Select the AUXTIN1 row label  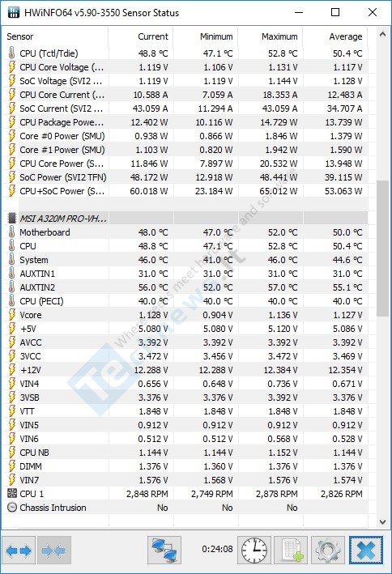click(37, 274)
